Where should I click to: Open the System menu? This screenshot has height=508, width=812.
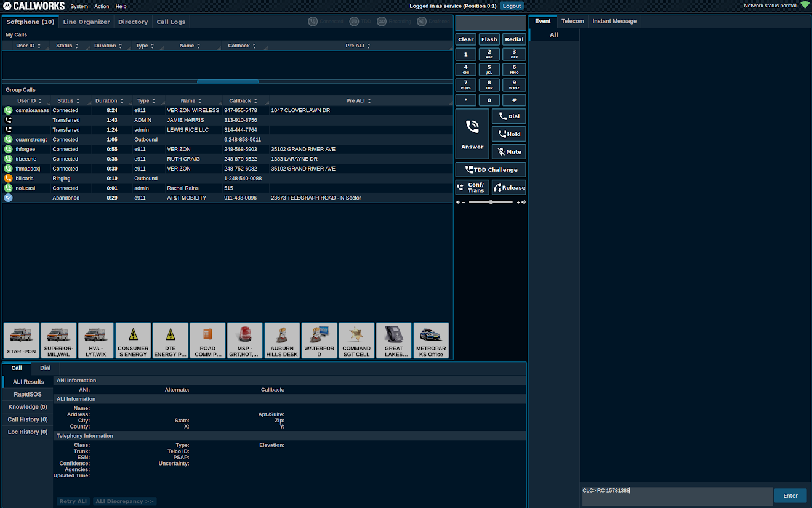(79, 6)
